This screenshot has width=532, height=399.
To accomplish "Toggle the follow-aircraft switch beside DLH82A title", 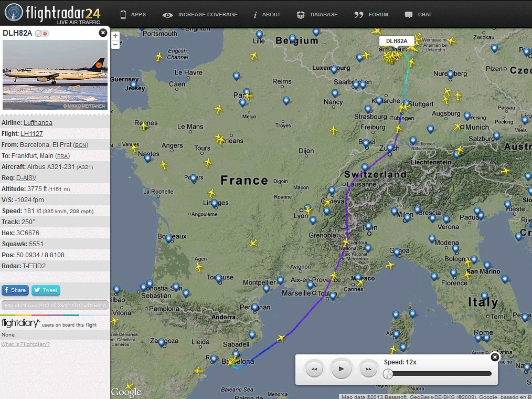I will pos(42,33).
